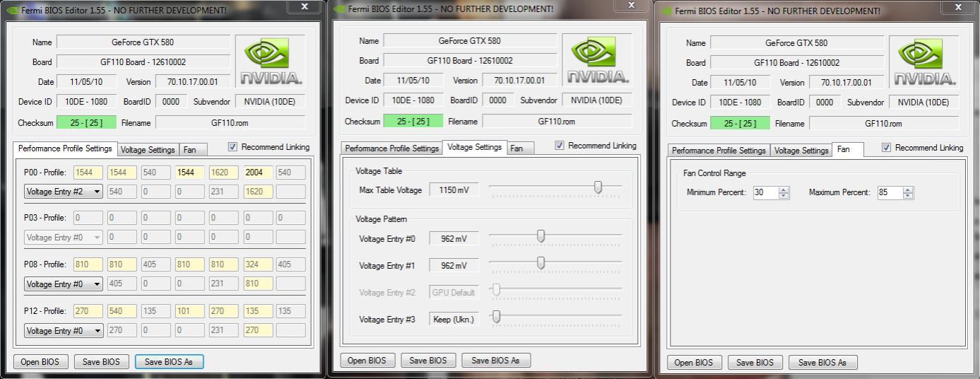Close the right Fermi BIOS Editor window
The height and width of the screenshot is (379, 980).
pos(959,7)
